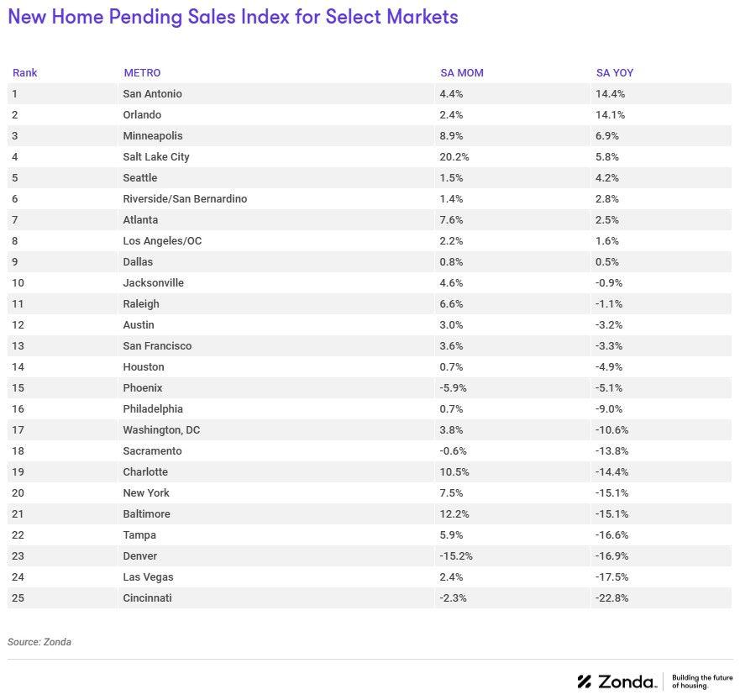Image resolution: width=745 pixels, height=700 pixels.
Task: Click Salt Lake City's 20.2% value
Action: [x=454, y=157]
